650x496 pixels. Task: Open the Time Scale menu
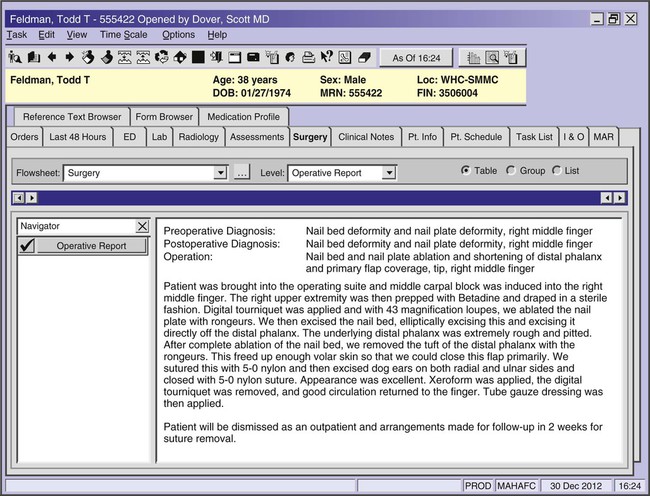(x=124, y=34)
